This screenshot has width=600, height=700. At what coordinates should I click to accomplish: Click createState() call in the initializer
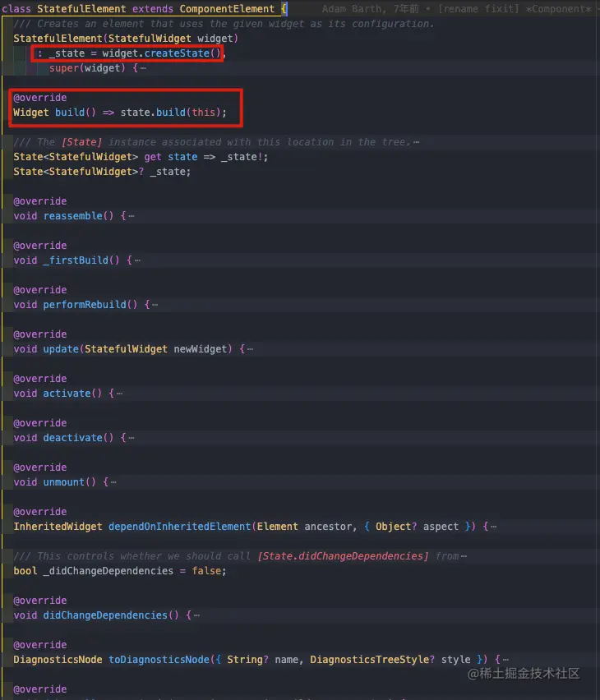tap(182, 53)
